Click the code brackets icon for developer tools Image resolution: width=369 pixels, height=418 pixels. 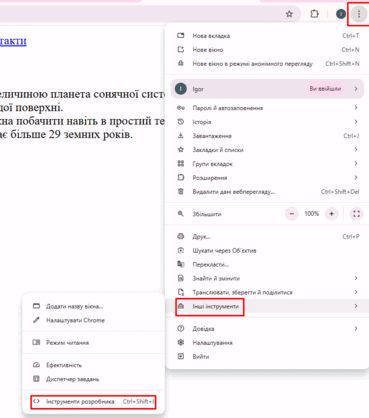[x=36, y=401]
